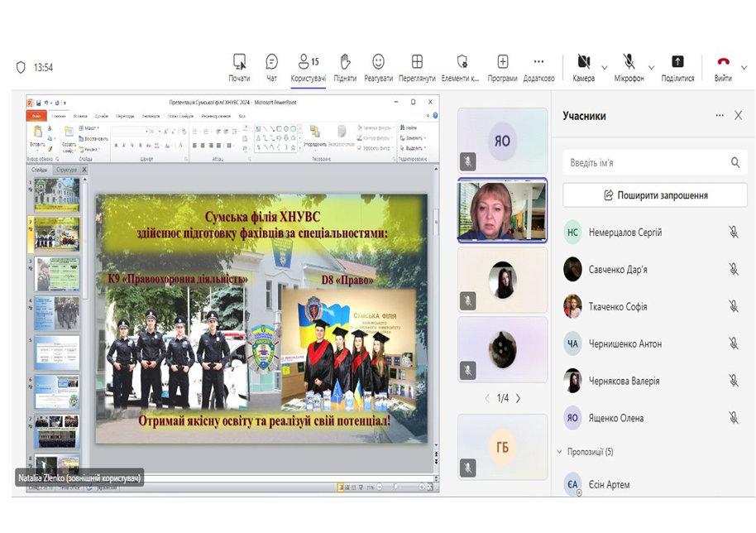Leave the meeting with the Вийти button

723,65
